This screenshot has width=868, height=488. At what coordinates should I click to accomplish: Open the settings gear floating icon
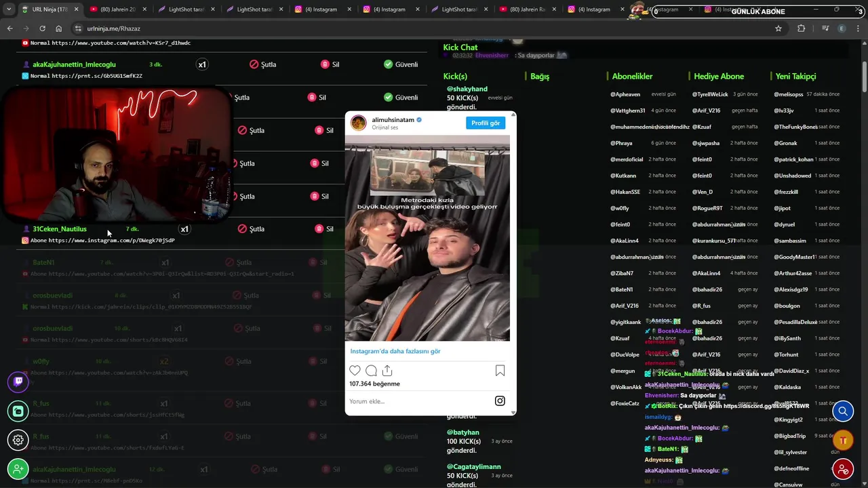pyautogui.click(x=18, y=440)
